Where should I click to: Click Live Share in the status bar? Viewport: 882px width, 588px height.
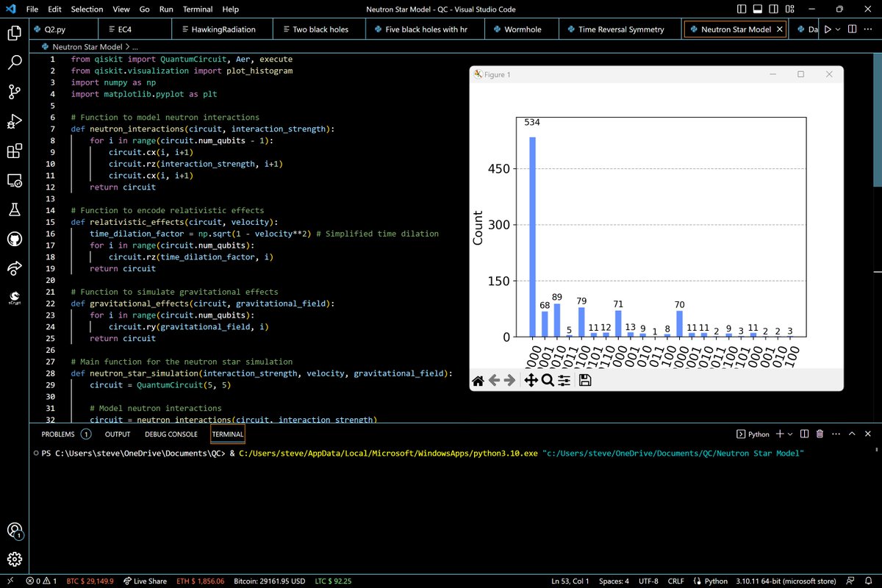pos(145,581)
